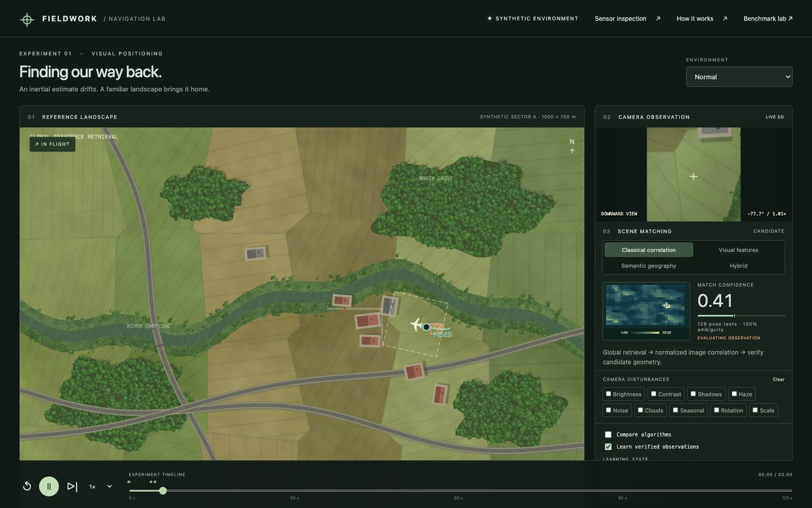
Task: Enable the Noise disturbance checkbox
Action: tap(608, 410)
